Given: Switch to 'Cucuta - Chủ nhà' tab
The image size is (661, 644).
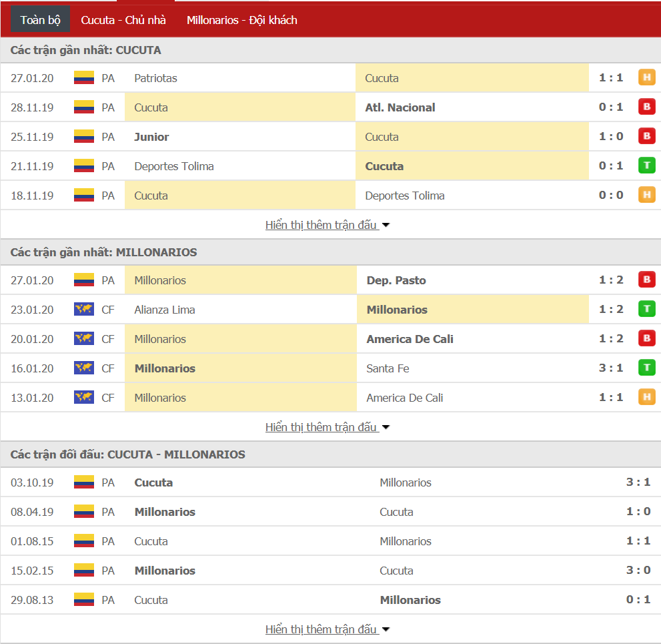Looking at the screenshot, I should [123, 20].
